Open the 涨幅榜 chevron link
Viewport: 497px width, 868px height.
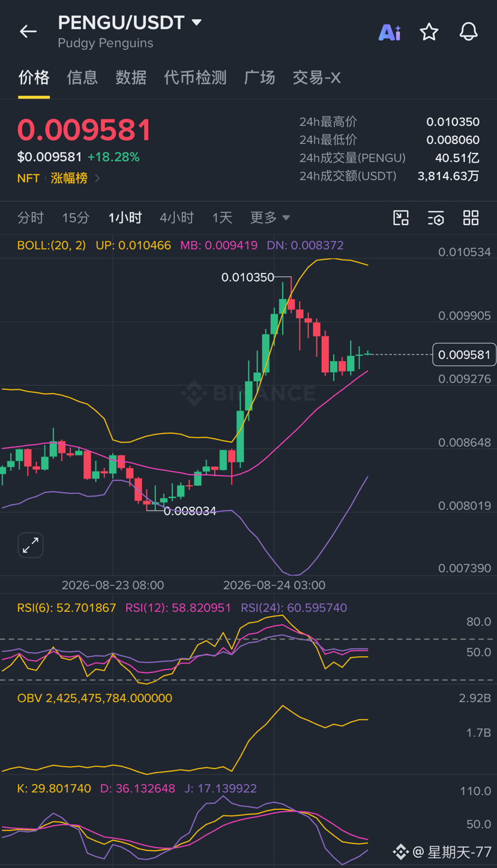(x=98, y=178)
